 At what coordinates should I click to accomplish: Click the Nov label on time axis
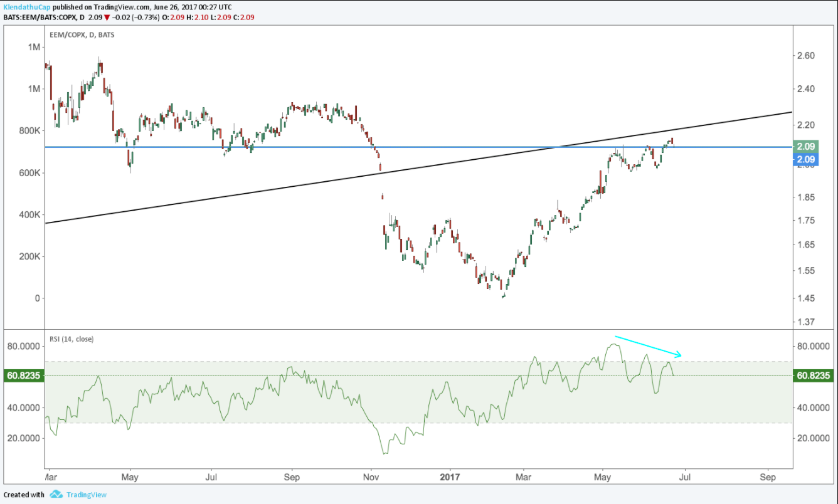click(x=371, y=477)
